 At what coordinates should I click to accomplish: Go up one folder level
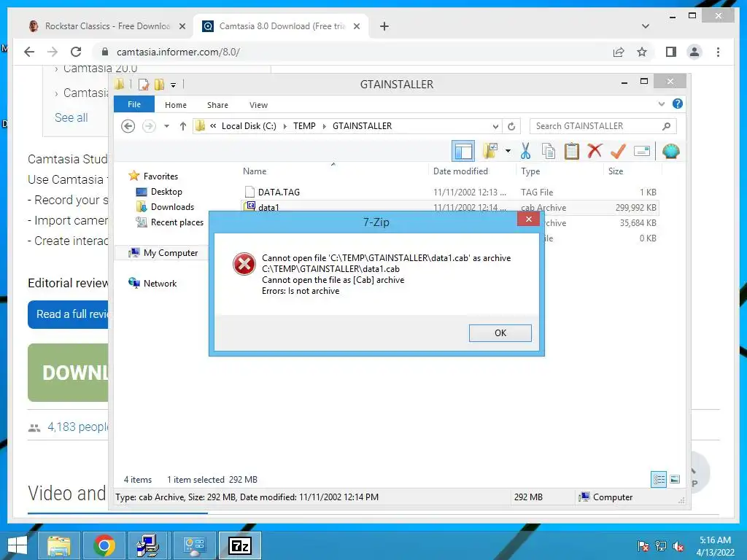[183, 126]
